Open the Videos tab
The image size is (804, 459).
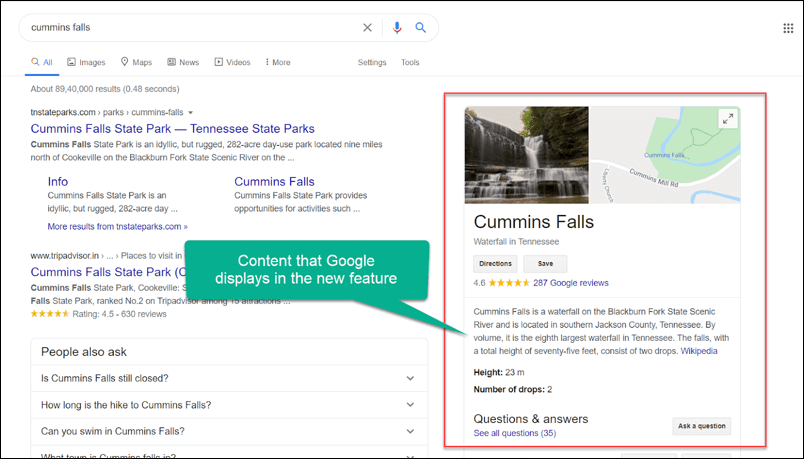point(232,62)
